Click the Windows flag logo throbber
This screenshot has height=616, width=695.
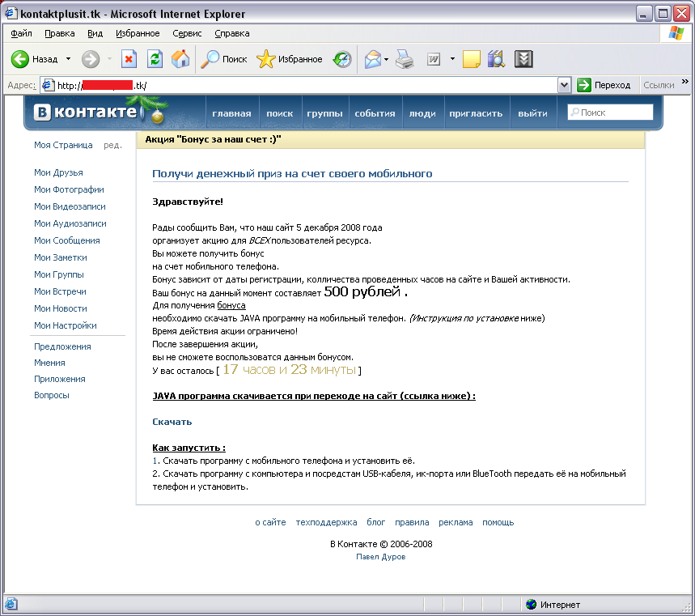point(676,33)
